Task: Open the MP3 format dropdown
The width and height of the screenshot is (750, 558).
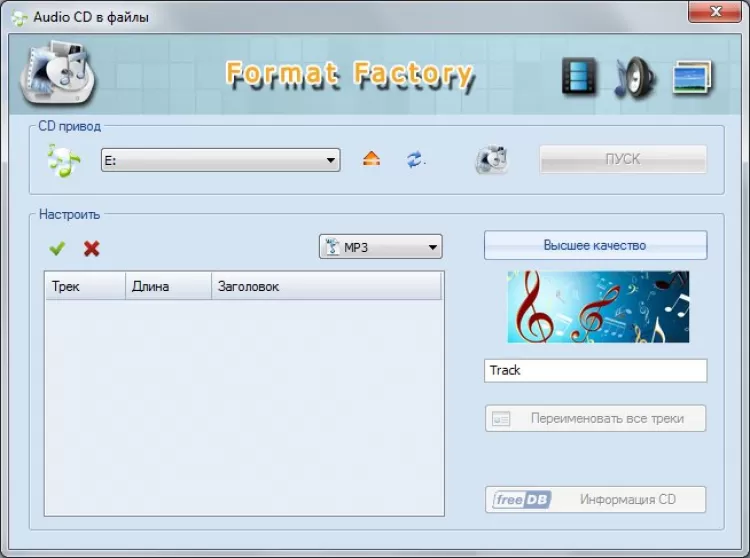Action: coord(381,247)
